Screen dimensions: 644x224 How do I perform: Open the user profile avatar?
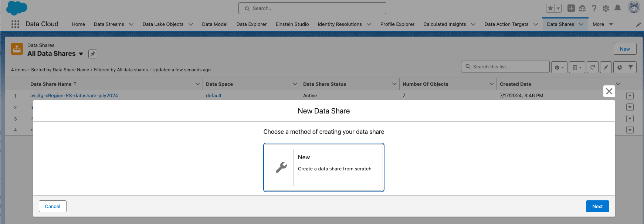click(634, 7)
